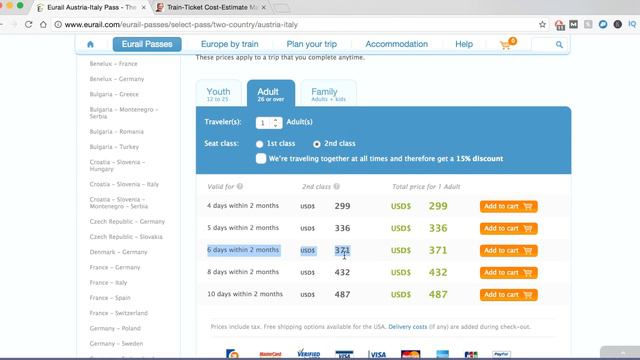Open the Germany – Sweden pass link
Viewport: 640px width, 360px height.
pos(116,344)
